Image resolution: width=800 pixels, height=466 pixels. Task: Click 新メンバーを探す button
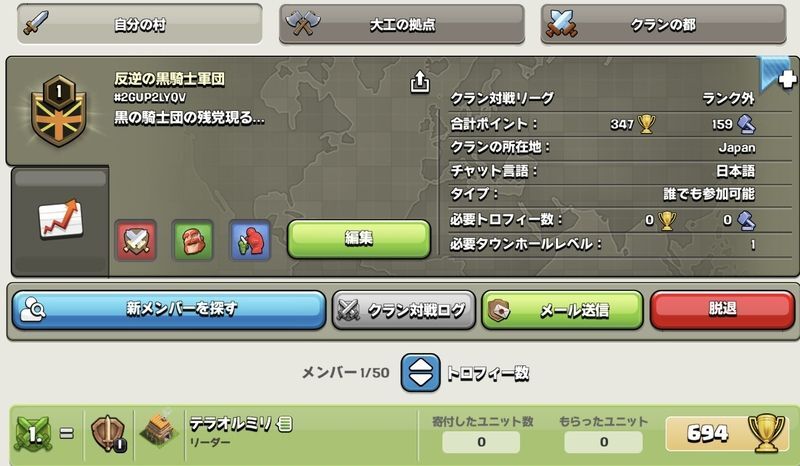tap(169, 309)
